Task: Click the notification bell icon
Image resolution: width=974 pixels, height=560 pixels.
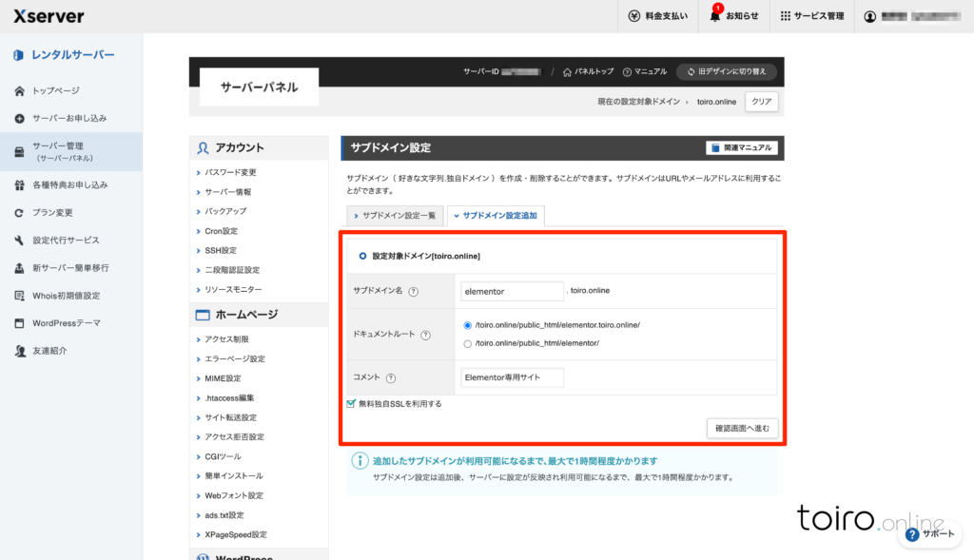Action: (715, 16)
